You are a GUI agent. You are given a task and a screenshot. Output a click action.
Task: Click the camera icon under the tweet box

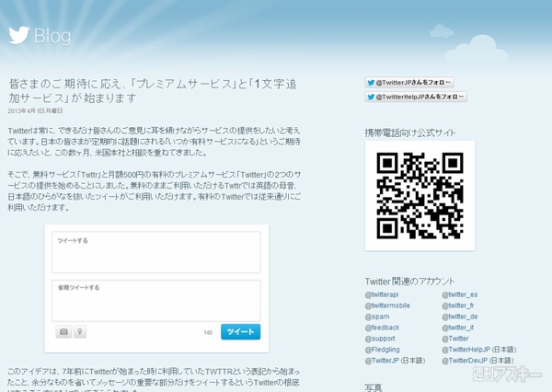coord(63,332)
